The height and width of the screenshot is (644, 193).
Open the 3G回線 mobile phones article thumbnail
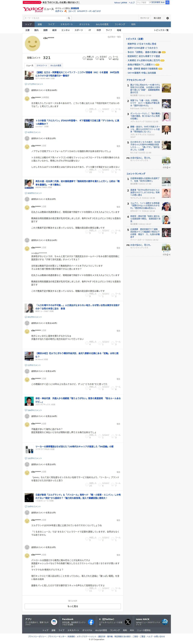pos(29,449)
